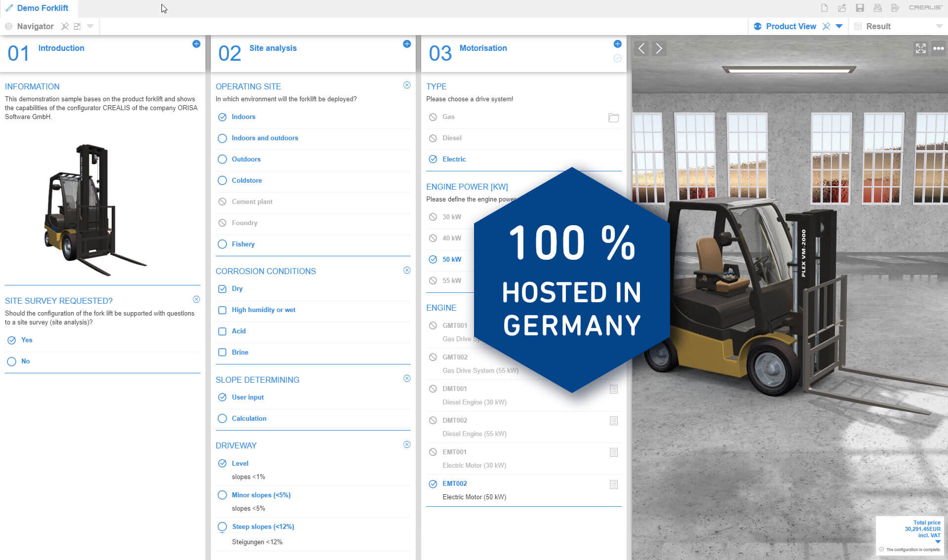Select Steep slopes (<12%) driveway
Image resolution: width=948 pixels, height=560 pixels.
[313, 534]
